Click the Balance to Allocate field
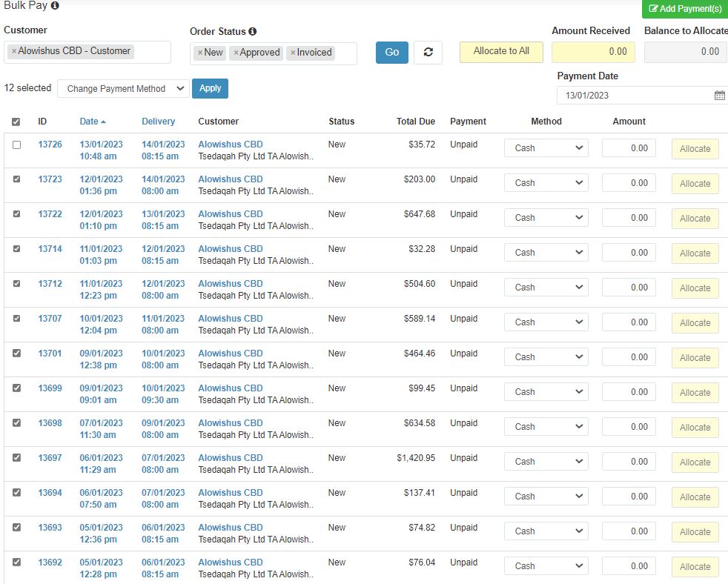Image resolution: width=728 pixels, height=584 pixels. 686,52
